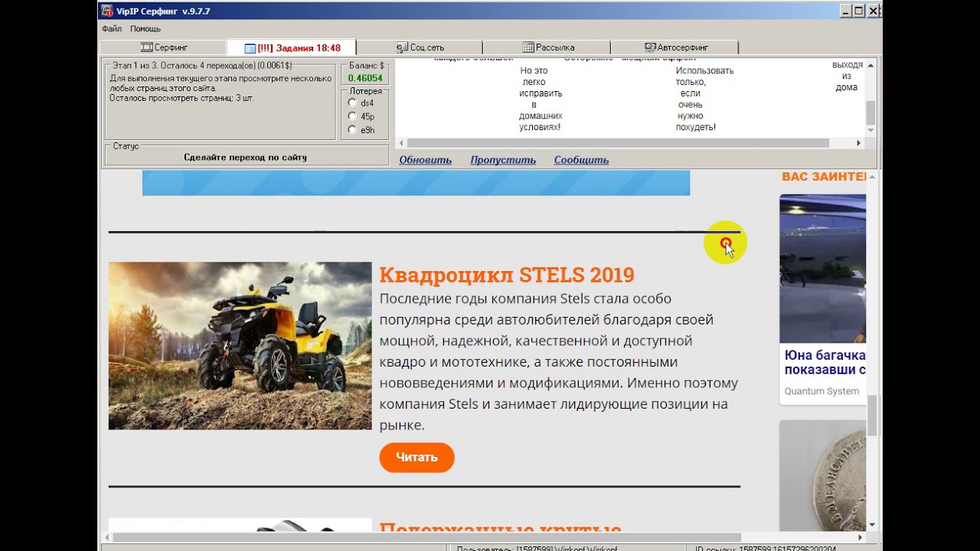Click the Сделайте переход по сайту status text
This screenshot has height=551, width=980.
(245, 158)
